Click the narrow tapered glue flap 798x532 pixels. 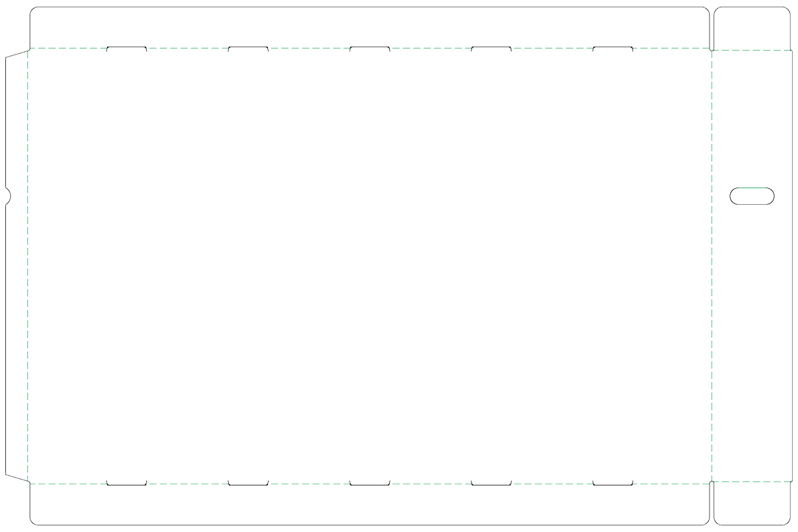tap(17, 266)
